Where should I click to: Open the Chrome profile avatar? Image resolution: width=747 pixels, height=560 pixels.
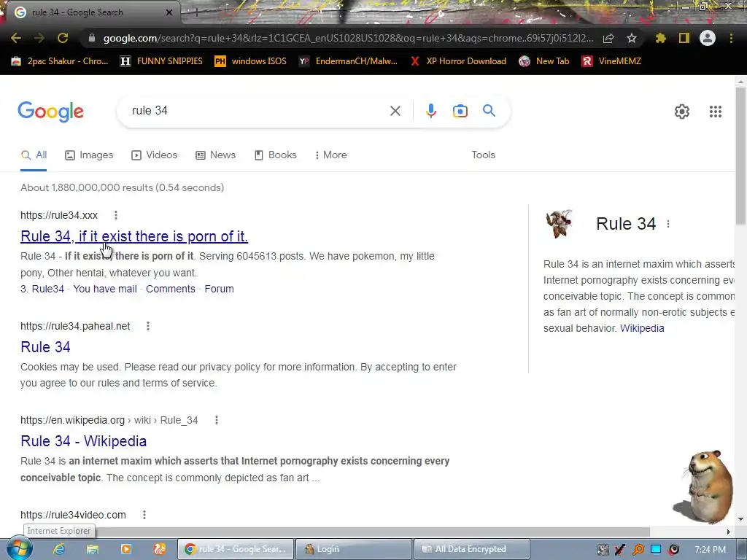coord(708,38)
